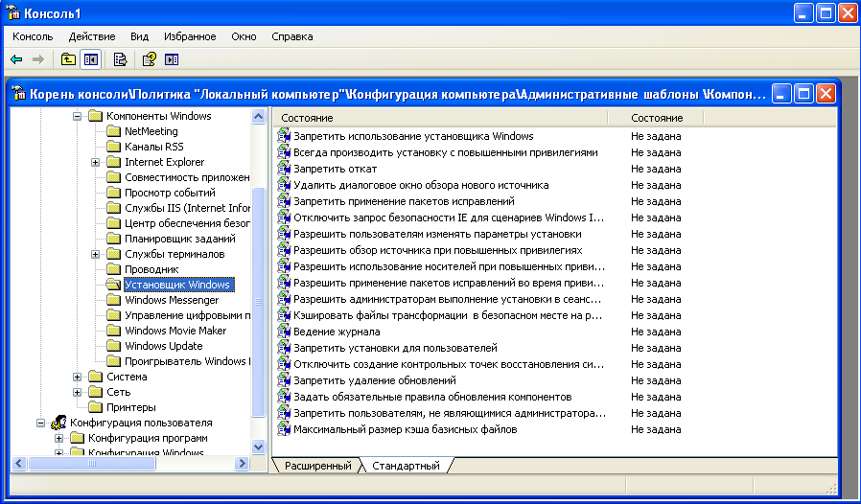Click policy icon for Ведение журнала
This screenshot has height=504, width=861.
coord(284,332)
